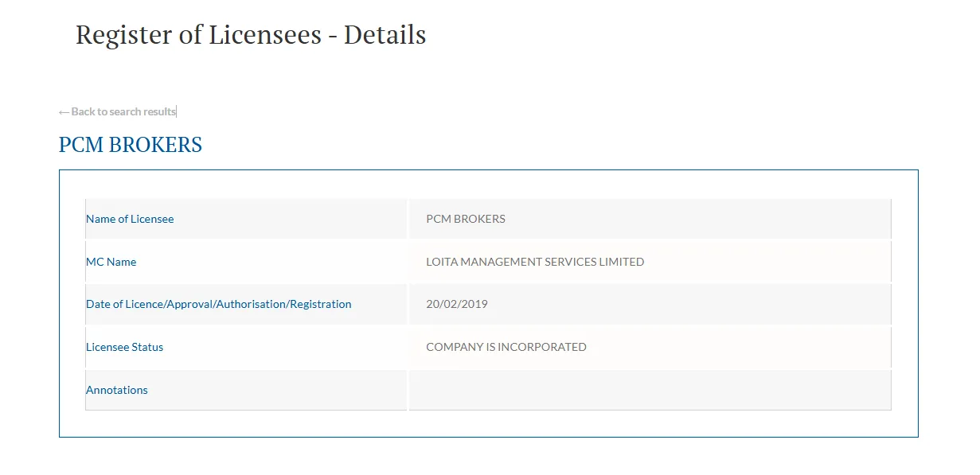Screen dimensions: 980x475
Task: Click the left arrow before Back to search results
Action: point(63,111)
